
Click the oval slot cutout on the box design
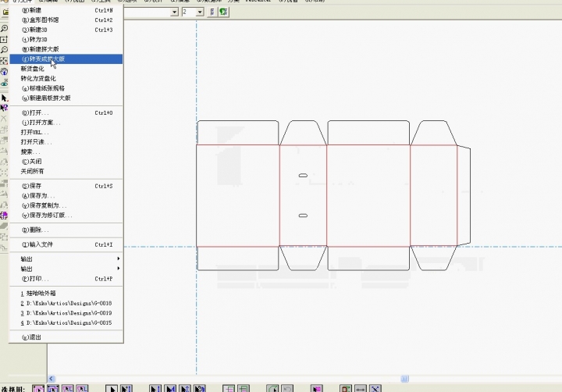303,176
